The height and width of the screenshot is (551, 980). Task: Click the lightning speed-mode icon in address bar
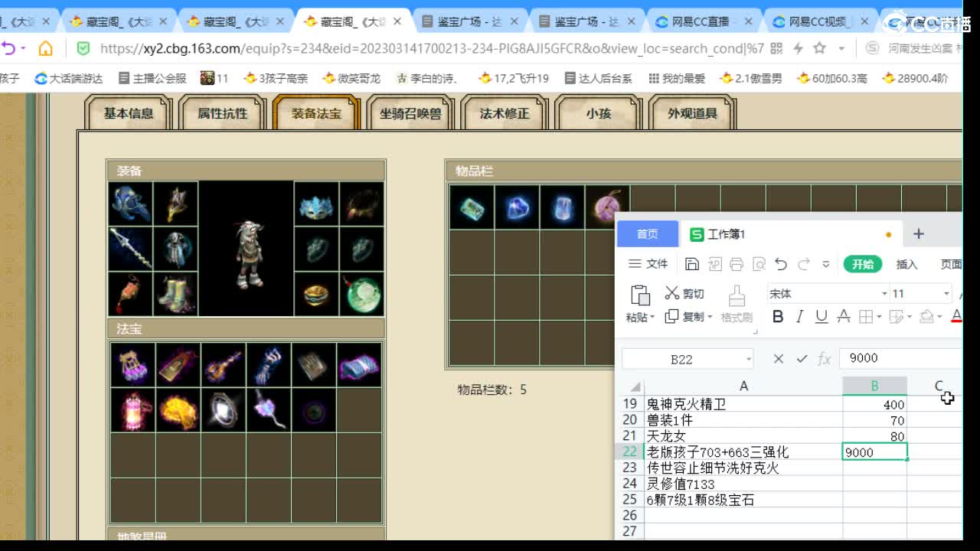point(798,48)
